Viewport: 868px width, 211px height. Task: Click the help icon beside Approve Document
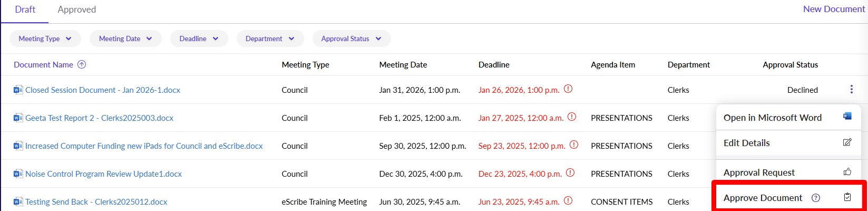(816, 198)
